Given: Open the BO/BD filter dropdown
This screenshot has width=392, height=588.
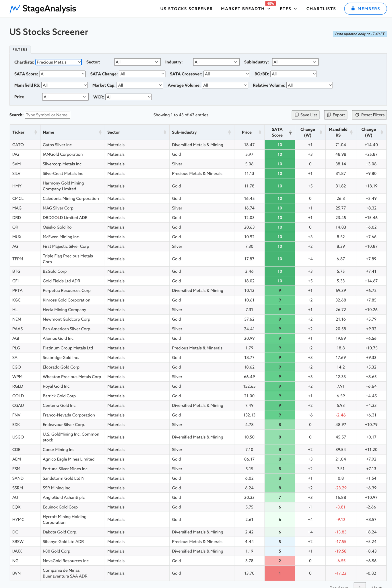Looking at the screenshot, I should click(294, 74).
